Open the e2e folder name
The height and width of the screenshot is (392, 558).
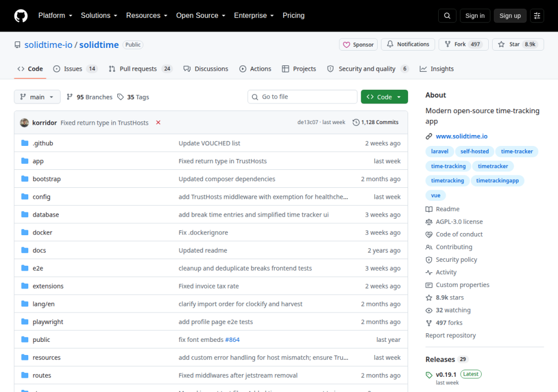[x=38, y=268]
